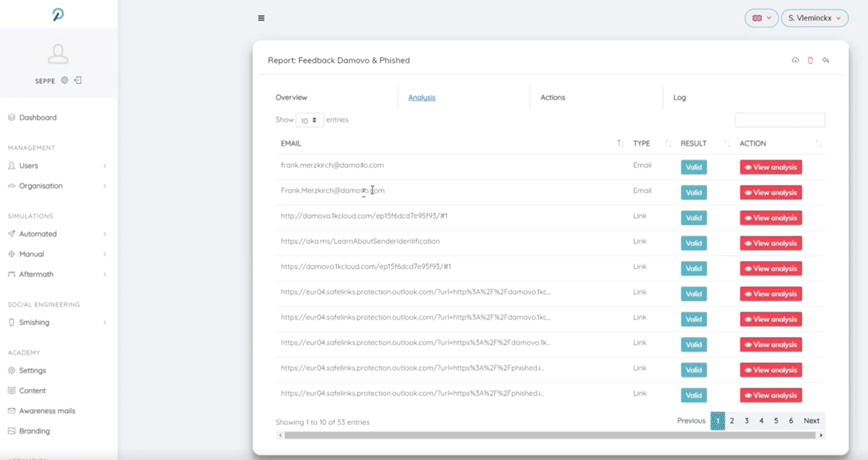
Task: View analysis for aka.ms/LearnAboutSenderIdentification
Action: click(771, 243)
